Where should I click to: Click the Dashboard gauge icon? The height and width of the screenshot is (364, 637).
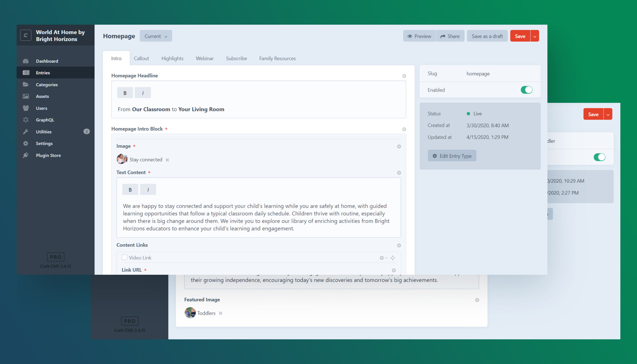(26, 61)
